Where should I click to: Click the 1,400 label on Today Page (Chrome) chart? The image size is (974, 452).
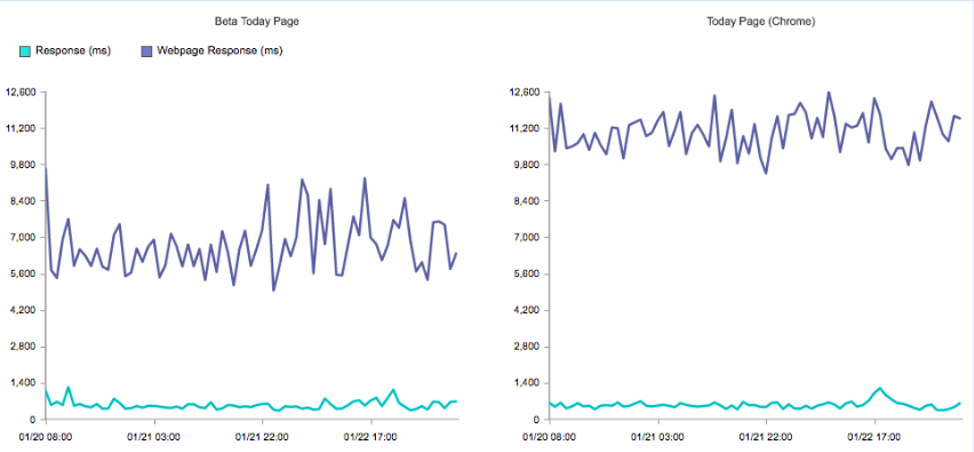click(526, 383)
